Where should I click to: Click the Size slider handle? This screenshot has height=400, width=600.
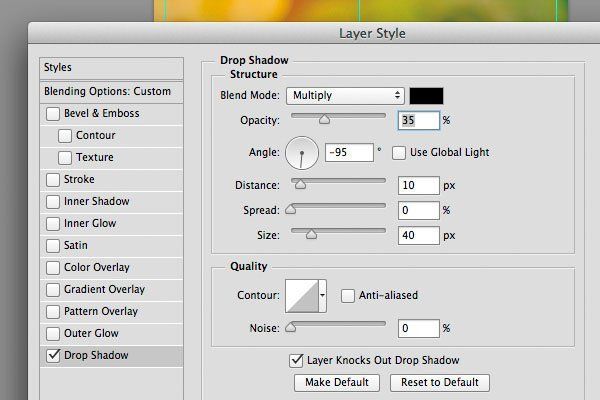click(311, 234)
